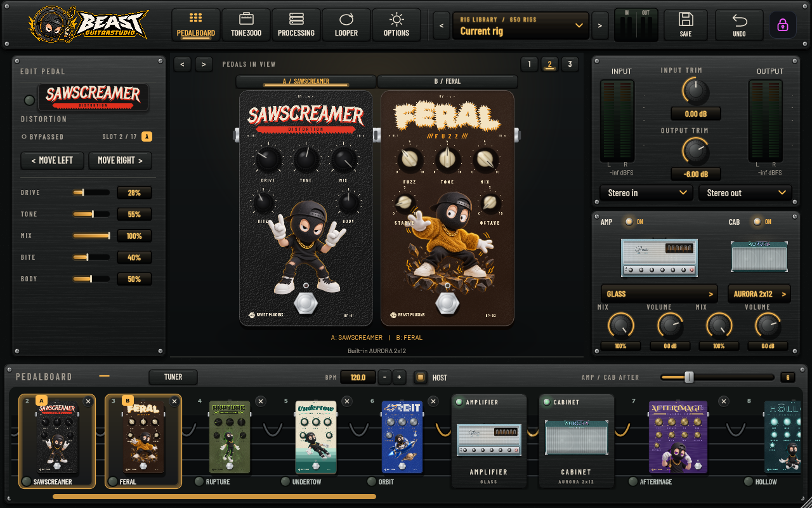Click the BPM value field
812x508 pixels.
(x=358, y=377)
